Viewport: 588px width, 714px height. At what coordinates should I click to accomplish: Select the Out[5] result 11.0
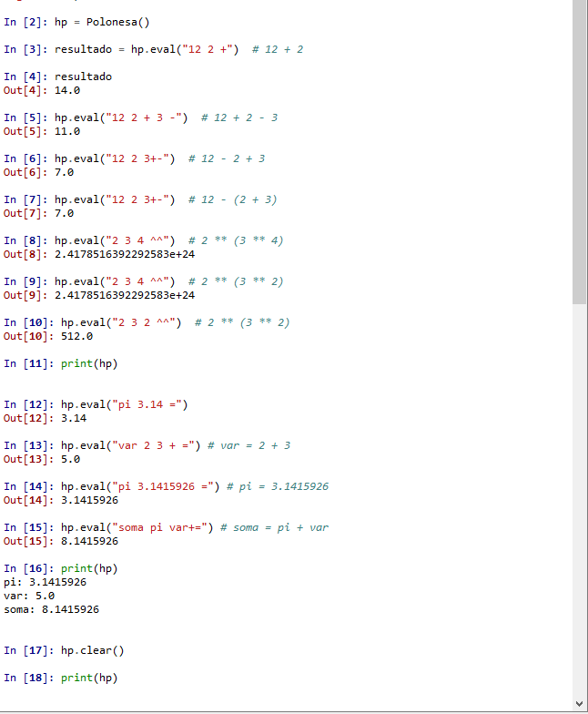tap(67, 131)
